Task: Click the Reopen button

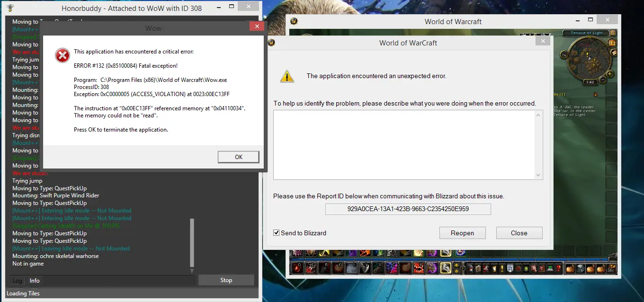Action: pyautogui.click(x=462, y=233)
